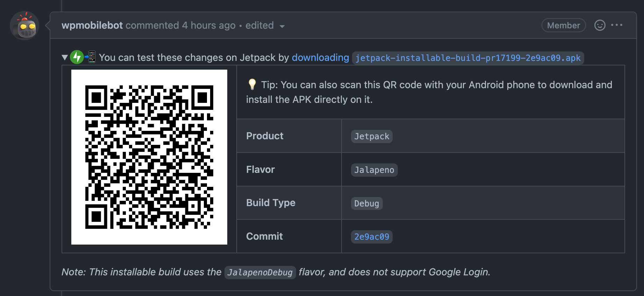
Task: Click the Member badge label
Action: click(x=564, y=25)
